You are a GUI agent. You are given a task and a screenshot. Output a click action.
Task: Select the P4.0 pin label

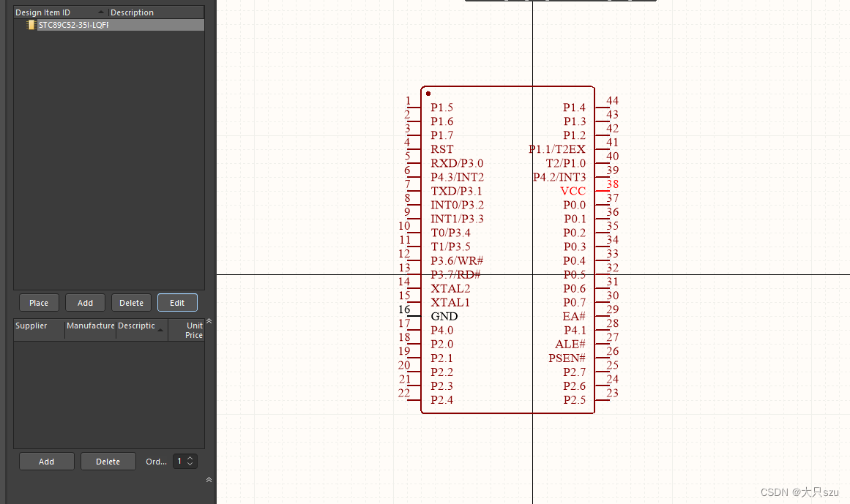[x=441, y=330]
